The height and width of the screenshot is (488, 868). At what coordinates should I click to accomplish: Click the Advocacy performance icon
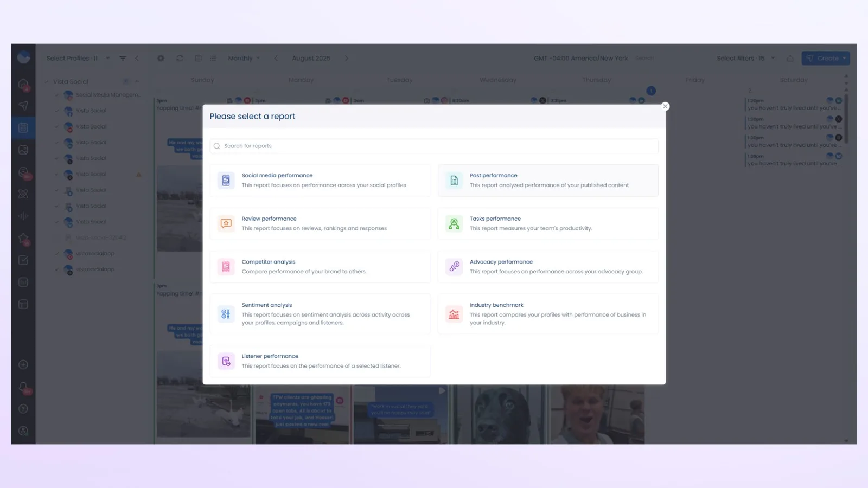pyautogui.click(x=454, y=267)
